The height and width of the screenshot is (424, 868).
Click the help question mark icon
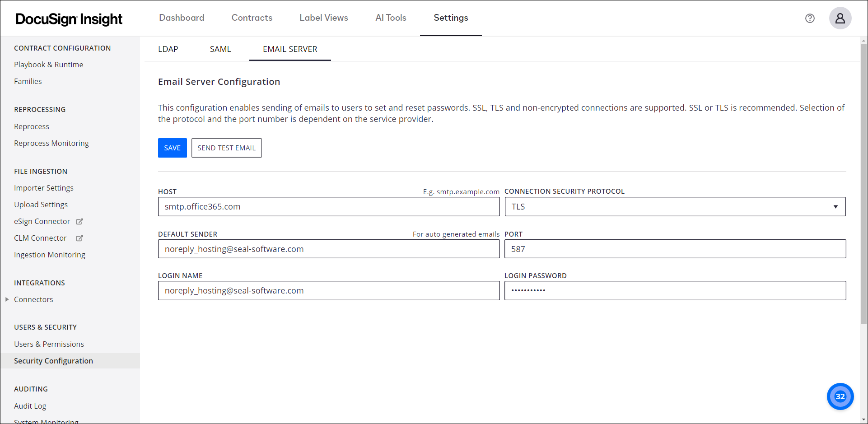(x=810, y=18)
